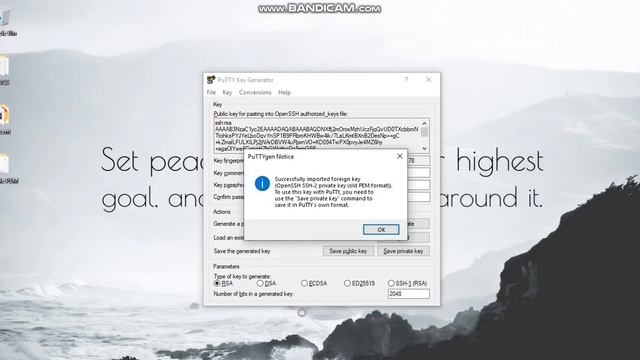640x360 pixels.
Task: Close the PuTTY Key Generator window
Action: 429,80
